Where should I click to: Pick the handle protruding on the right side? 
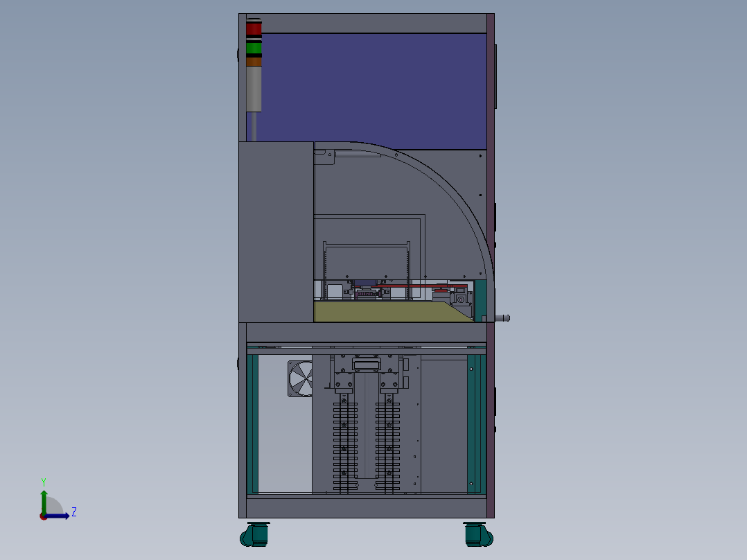click(502, 318)
